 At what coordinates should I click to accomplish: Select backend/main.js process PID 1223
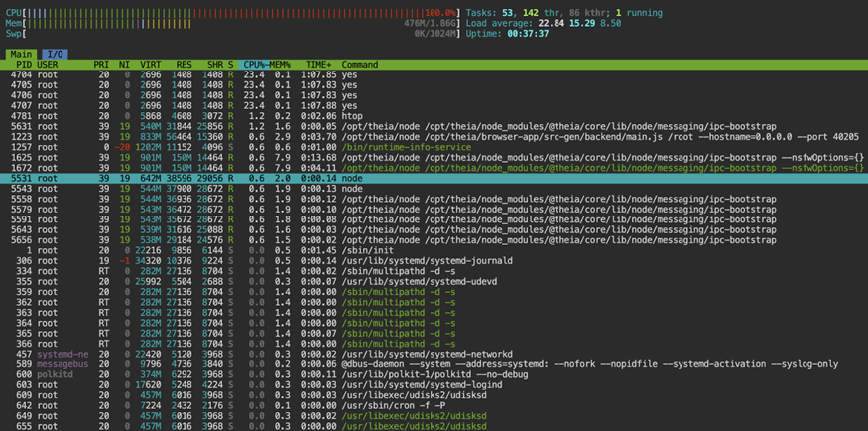(x=434, y=137)
